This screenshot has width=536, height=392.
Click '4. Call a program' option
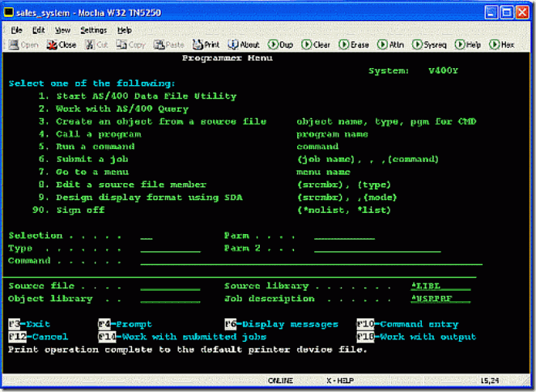[x=90, y=134]
